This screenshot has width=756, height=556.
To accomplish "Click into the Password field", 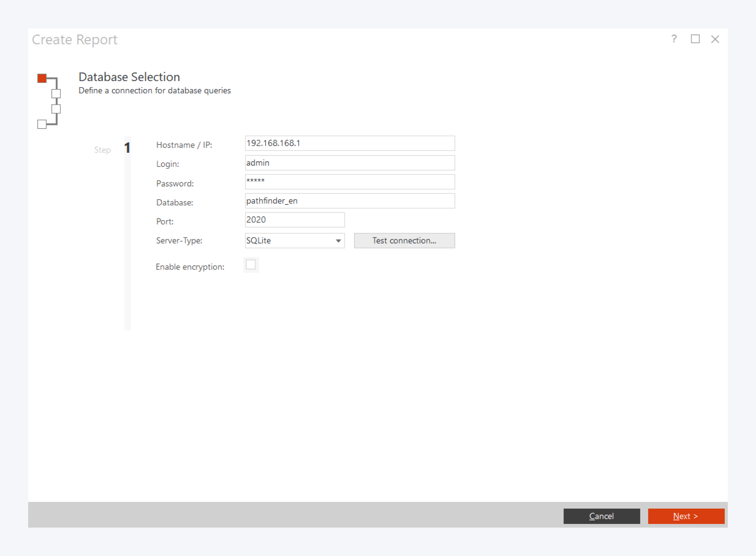I will (x=350, y=182).
